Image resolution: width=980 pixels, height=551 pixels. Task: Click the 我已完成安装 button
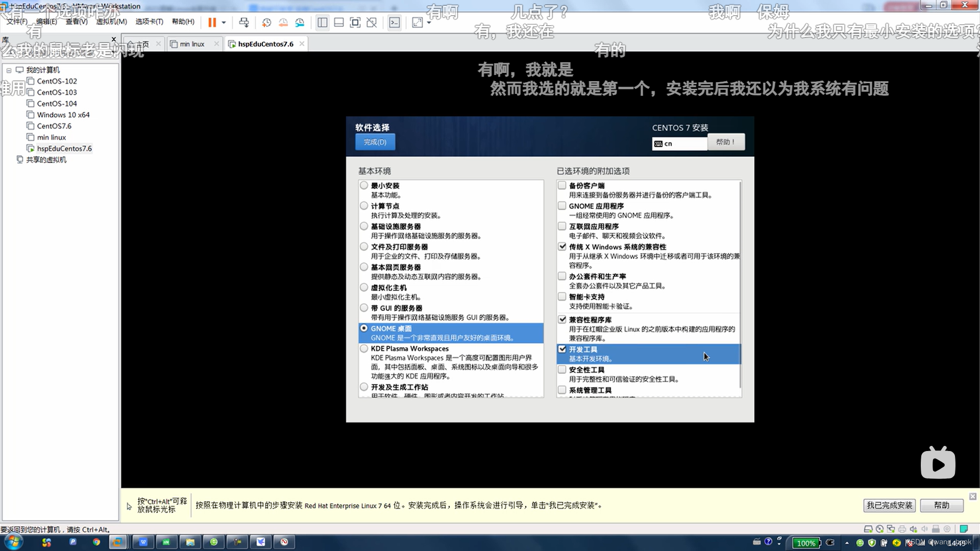click(x=889, y=505)
